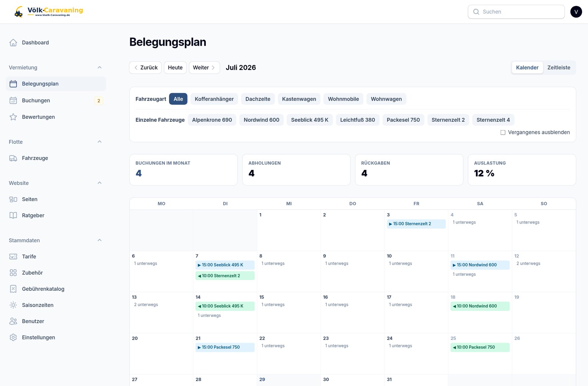Click the Saisonzeiten sun icon

pos(13,305)
